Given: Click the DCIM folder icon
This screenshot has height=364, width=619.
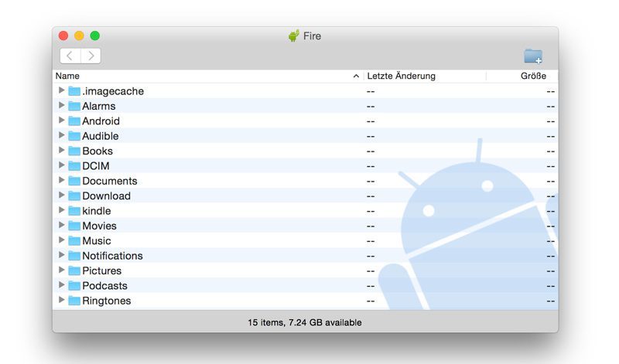Looking at the screenshot, I should 74,166.
